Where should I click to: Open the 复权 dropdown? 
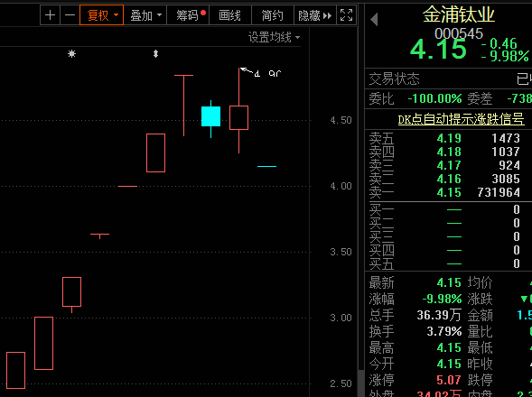101,15
